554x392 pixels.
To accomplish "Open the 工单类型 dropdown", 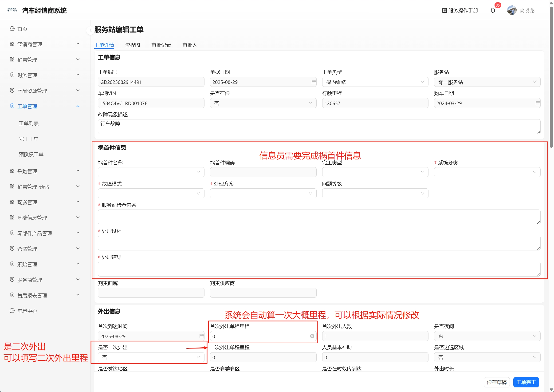I will pos(375,82).
